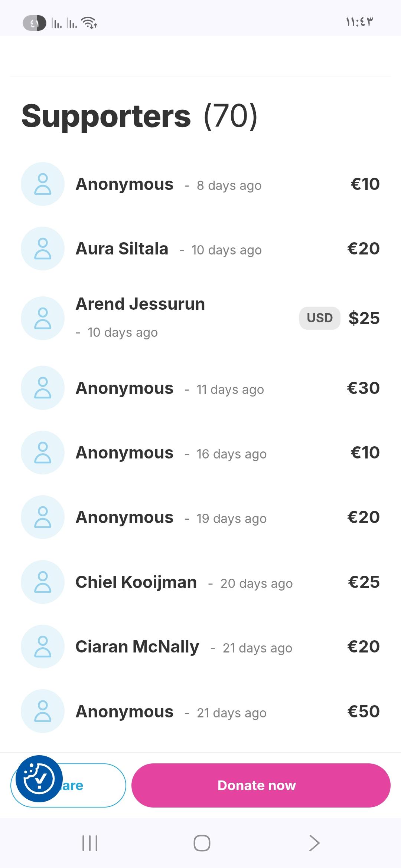
Task: Open Android recent apps navigation icon
Action: [89, 843]
